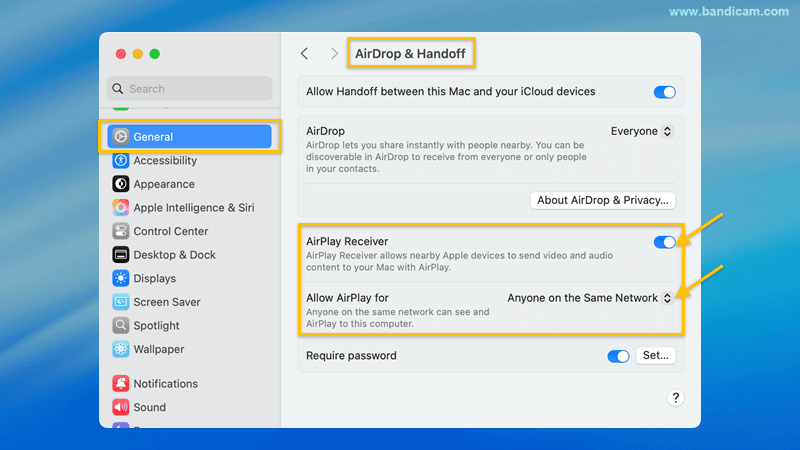
Task: Click the Search input field
Action: pos(189,89)
